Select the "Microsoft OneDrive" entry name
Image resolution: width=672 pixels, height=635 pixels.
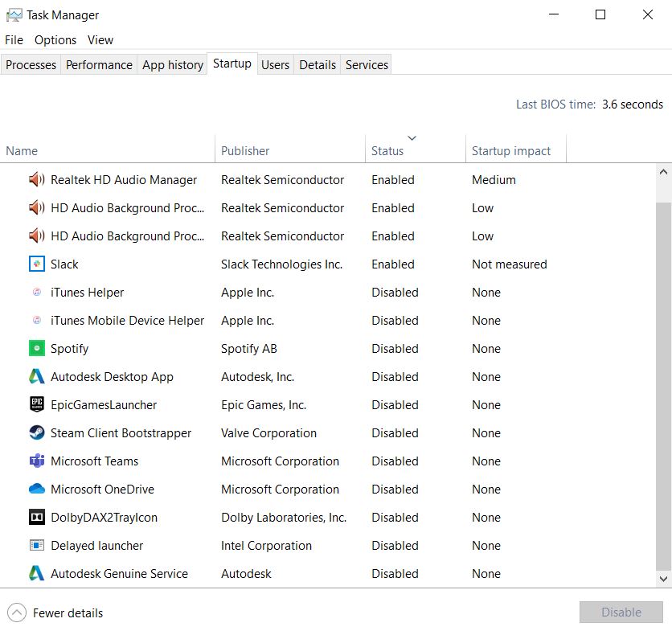coord(102,490)
